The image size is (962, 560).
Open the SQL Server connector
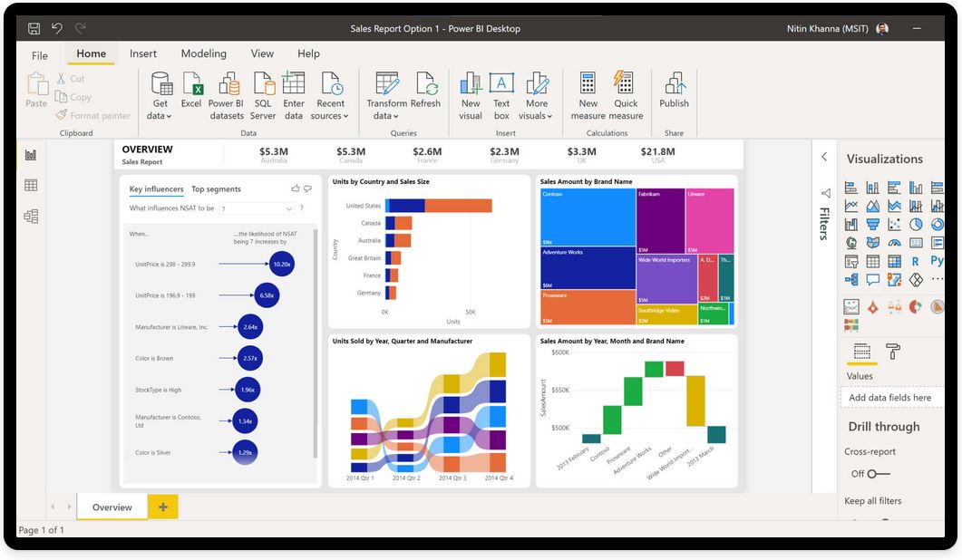click(263, 96)
